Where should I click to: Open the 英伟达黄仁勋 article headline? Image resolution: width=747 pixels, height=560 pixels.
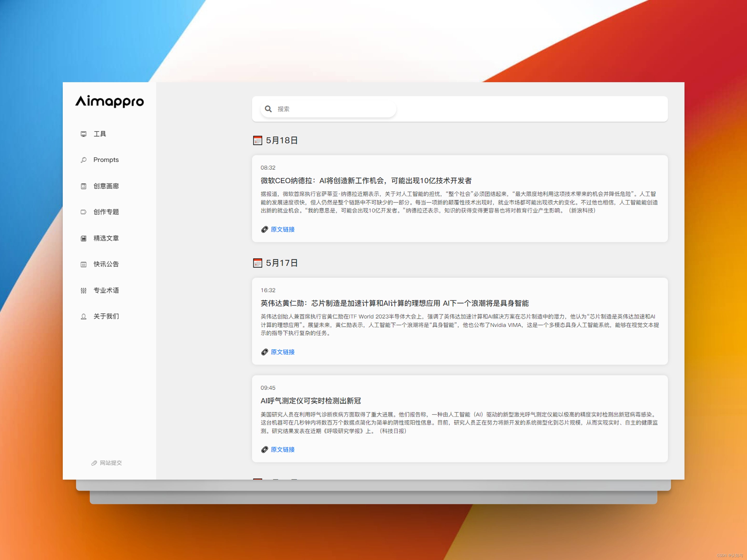coord(394,303)
